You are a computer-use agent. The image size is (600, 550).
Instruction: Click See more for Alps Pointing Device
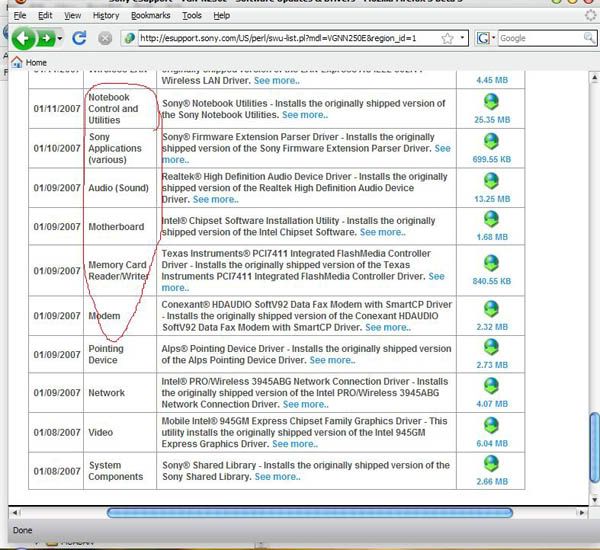point(332,360)
